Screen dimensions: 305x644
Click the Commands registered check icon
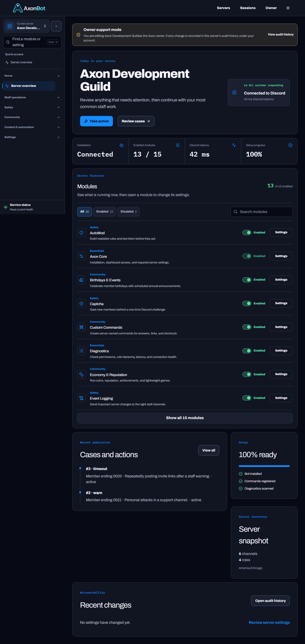tap(241, 481)
